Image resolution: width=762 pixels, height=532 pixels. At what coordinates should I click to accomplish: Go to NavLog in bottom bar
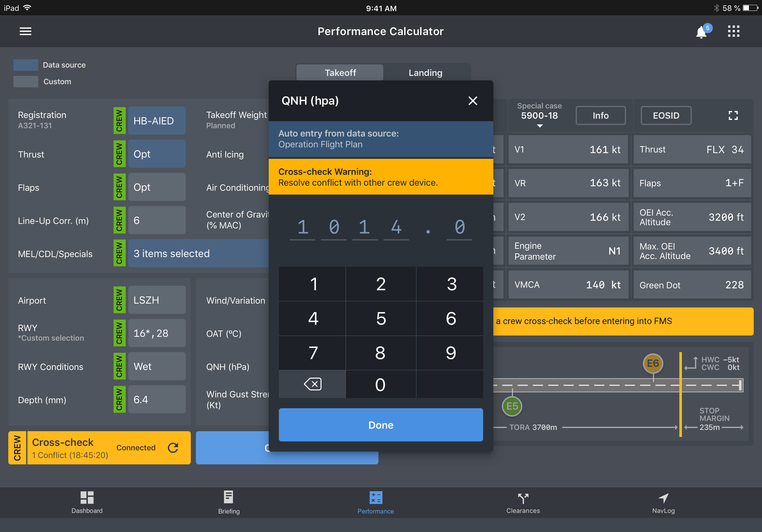tap(663, 502)
